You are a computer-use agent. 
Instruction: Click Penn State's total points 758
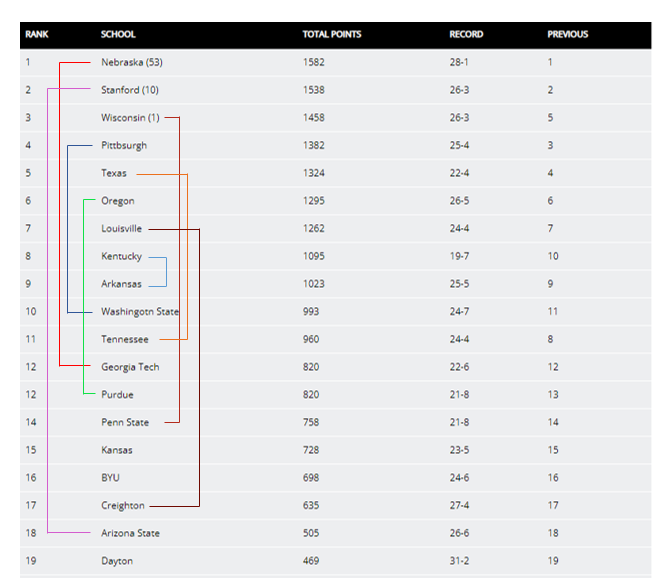[x=311, y=423]
